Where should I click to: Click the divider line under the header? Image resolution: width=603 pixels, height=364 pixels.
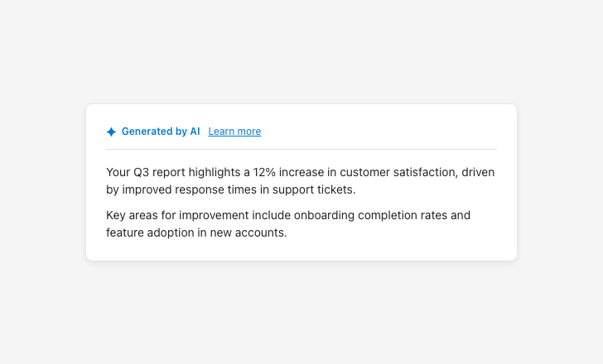pyautogui.click(x=301, y=150)
